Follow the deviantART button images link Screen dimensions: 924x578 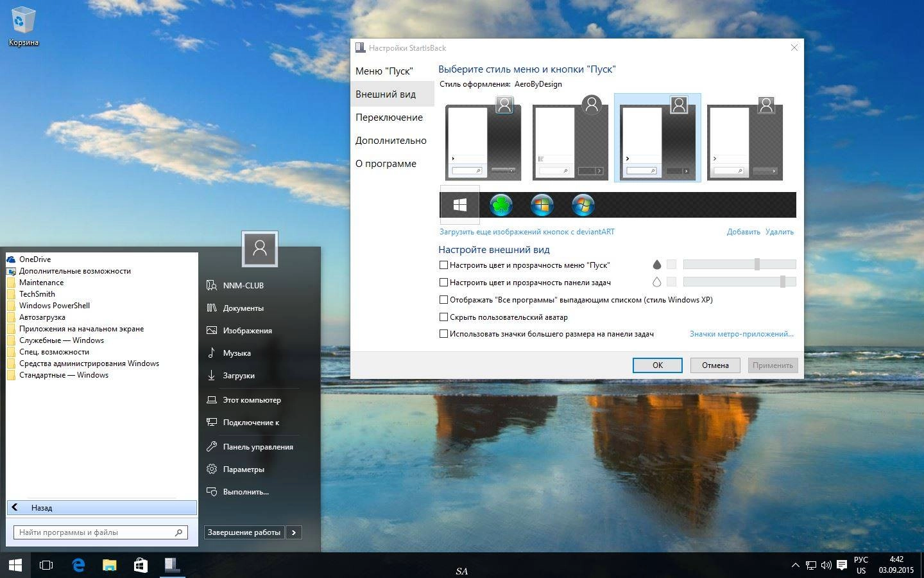coord(527,232)
